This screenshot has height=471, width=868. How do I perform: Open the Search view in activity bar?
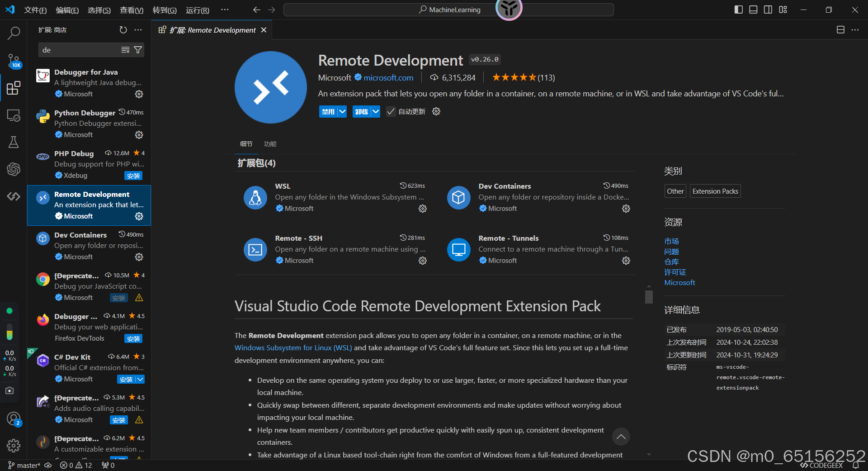coord(14,33)
